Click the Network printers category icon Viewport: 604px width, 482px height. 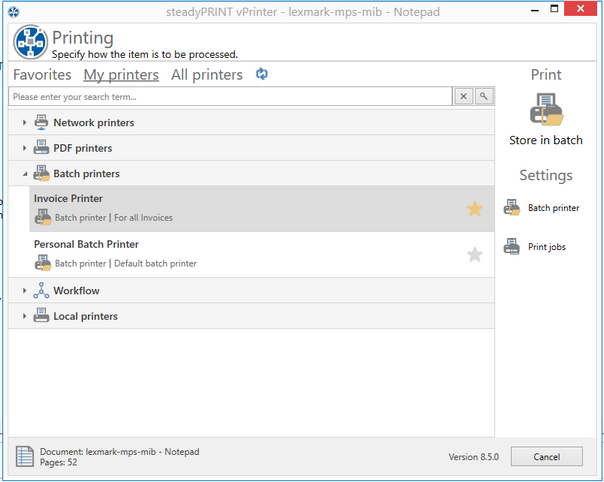41,123
